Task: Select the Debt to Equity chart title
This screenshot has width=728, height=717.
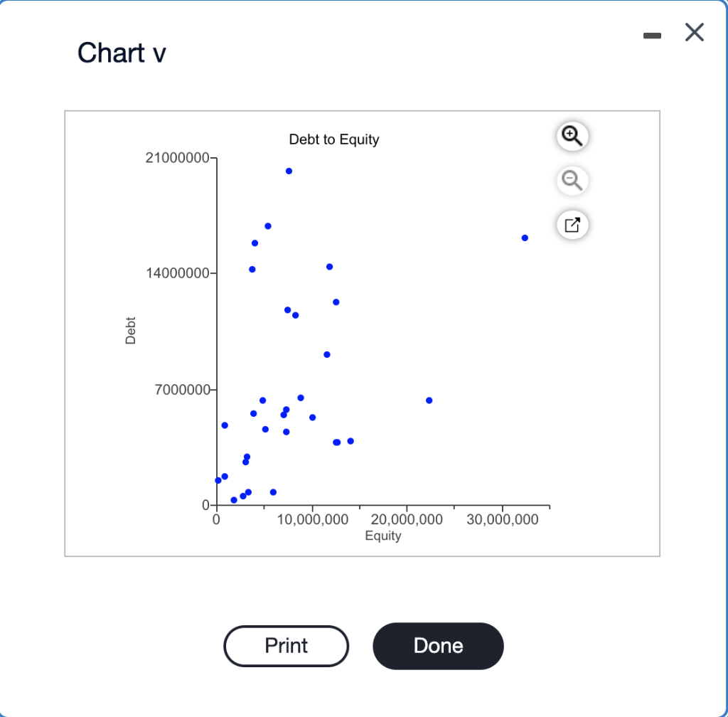Action: (x=333, y=139)
